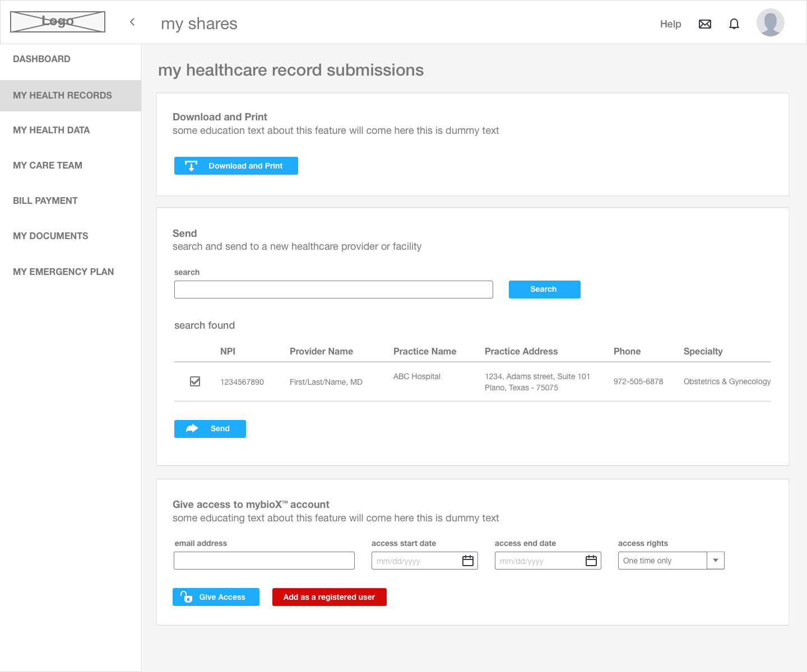Navigate to Bill Payment
The image size is (807, 672).
point(45,200)
